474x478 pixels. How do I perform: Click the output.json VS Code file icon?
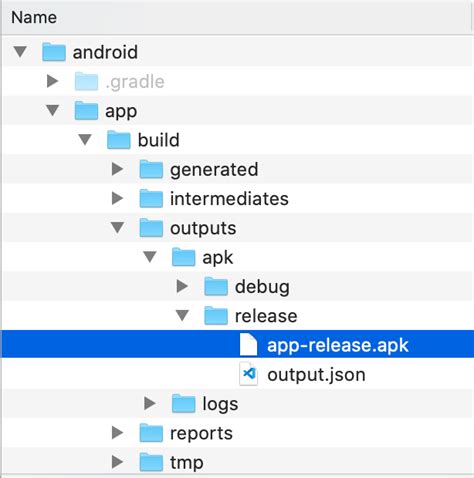249,374
